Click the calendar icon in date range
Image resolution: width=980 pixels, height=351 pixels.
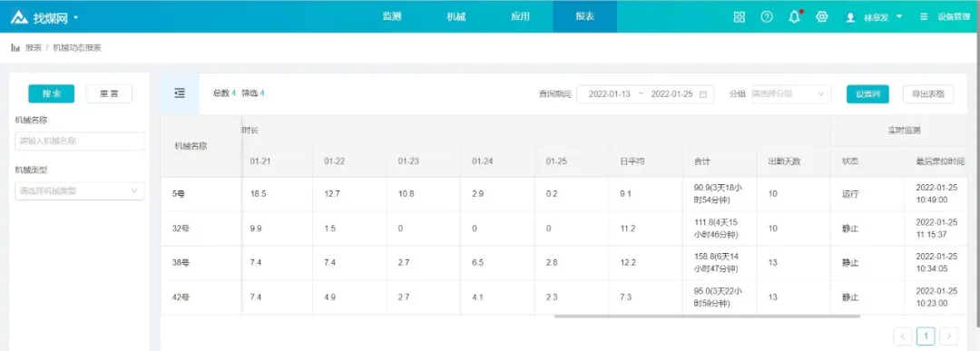click(703, 94)
